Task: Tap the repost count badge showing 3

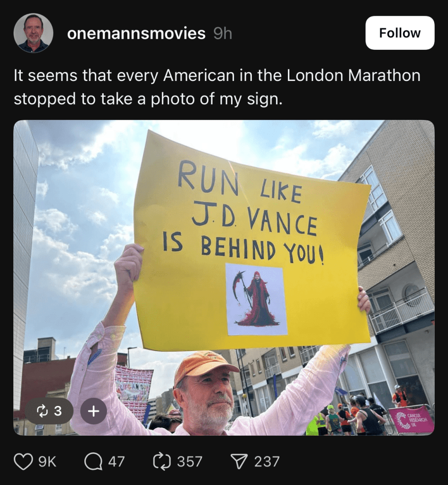Action: click(49, 411)
